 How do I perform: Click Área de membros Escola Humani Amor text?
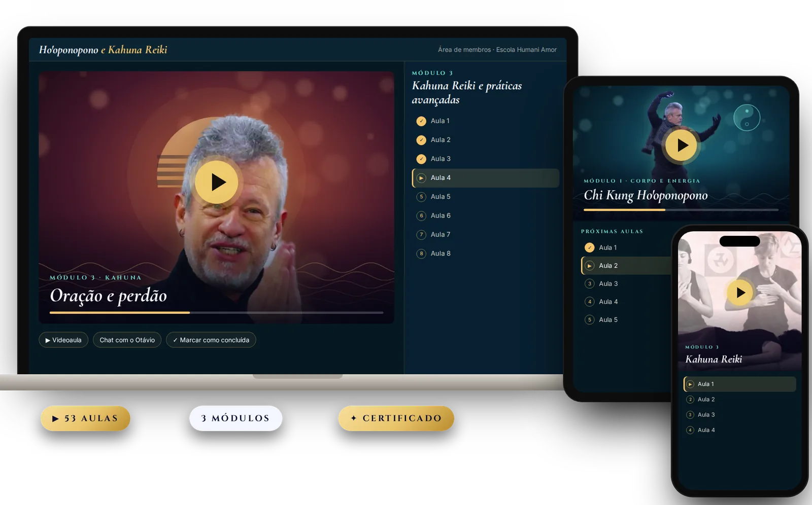click(x=497, y=50)
